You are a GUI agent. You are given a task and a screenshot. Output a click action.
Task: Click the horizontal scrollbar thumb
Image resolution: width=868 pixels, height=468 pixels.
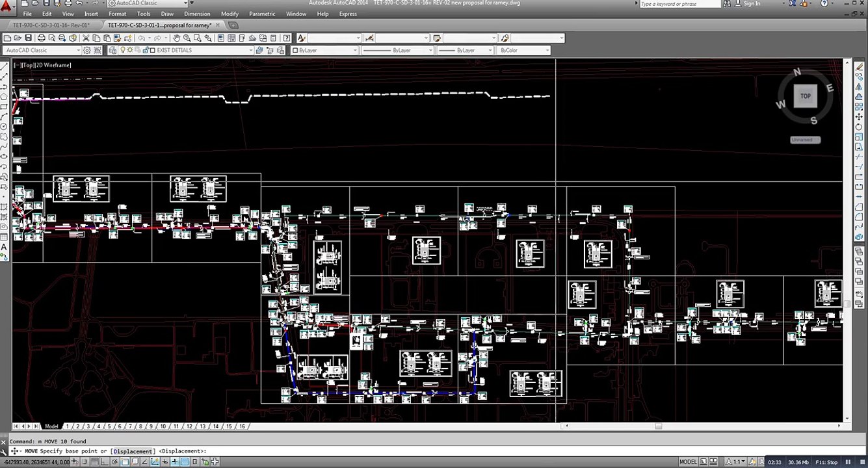[x=659, y=426]
